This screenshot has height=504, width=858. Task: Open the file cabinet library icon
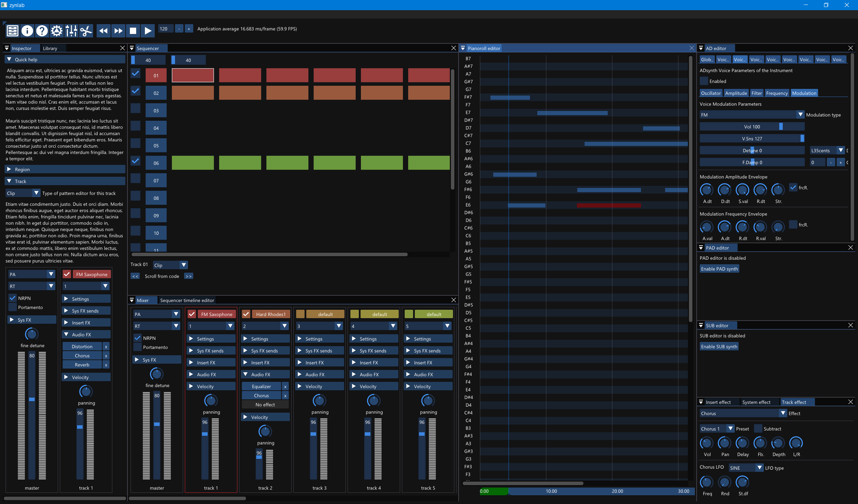click(x=13, y=31)
